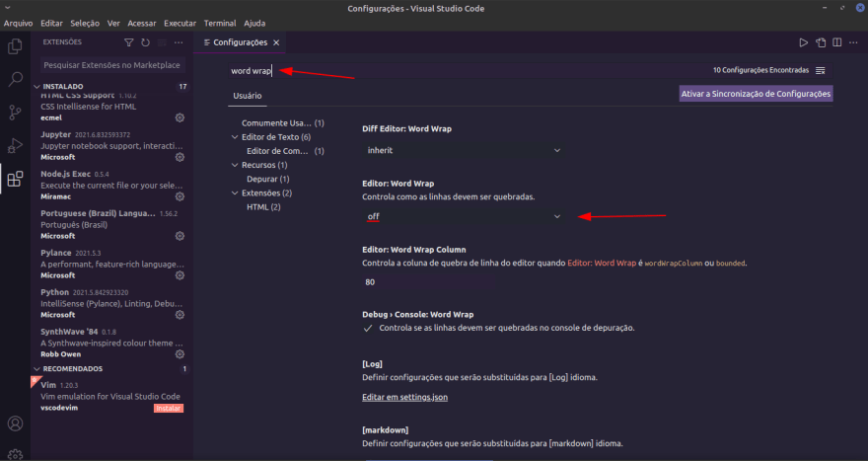Click Ativar a Sincronização de Configurações button
Viewport: 868px width, 461px height.
pyautogui.click(x=756, y=94)
